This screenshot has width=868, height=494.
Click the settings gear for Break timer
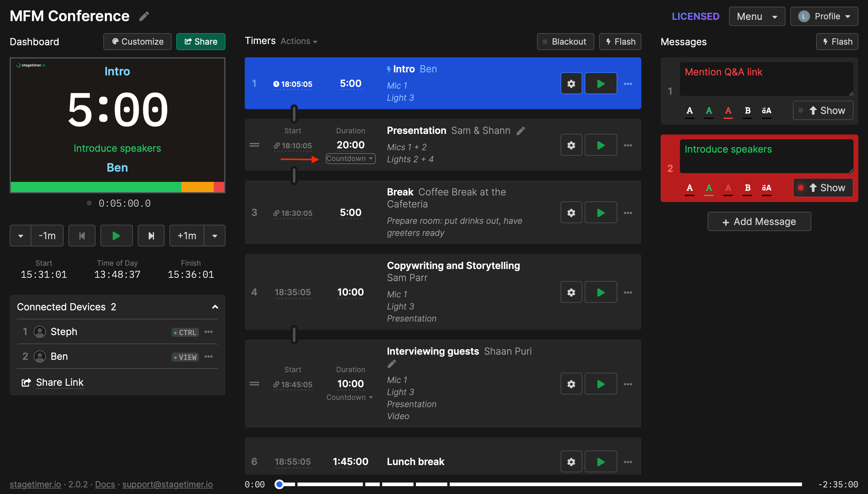click(571, 213)
